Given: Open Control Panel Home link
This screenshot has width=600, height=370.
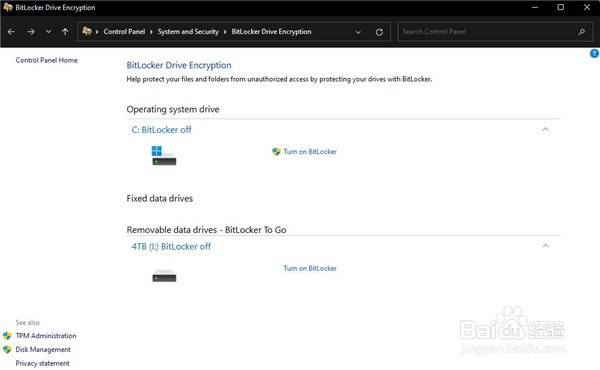Looking at the screenshot, I should pos(46,60).
